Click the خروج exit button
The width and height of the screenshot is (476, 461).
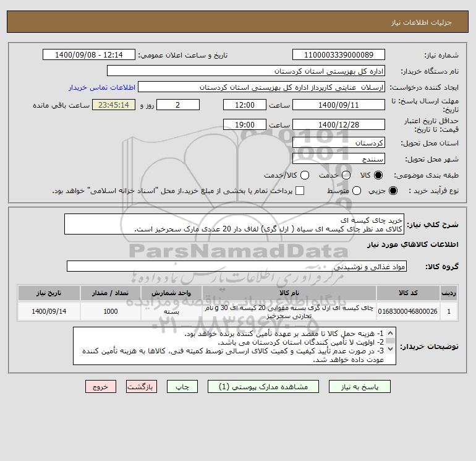pos(101,387)
